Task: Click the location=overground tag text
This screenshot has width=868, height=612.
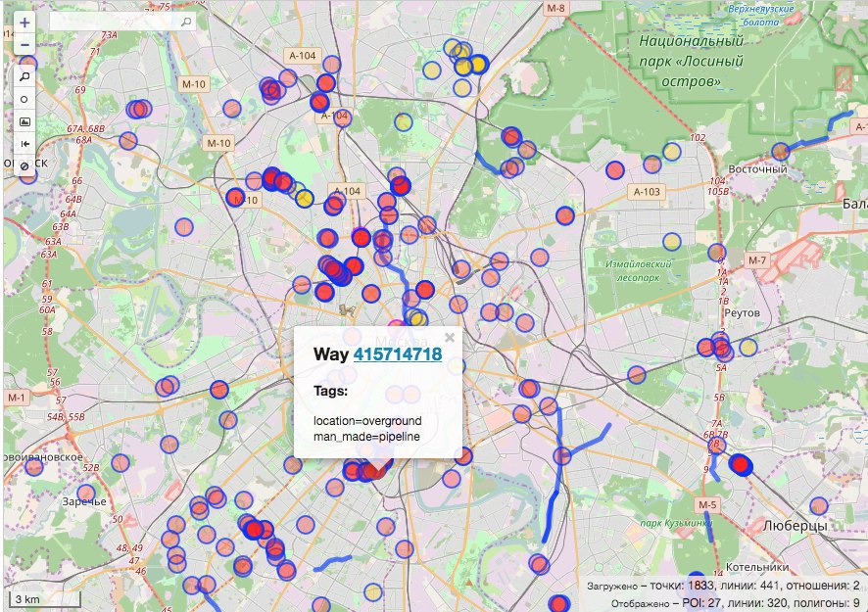Action: tap(367, 420)
